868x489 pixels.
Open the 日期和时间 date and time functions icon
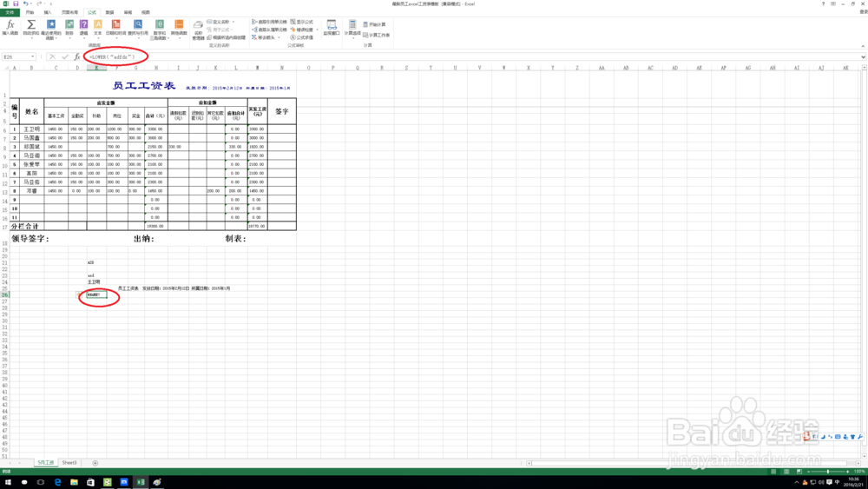[x=115, y=28]
